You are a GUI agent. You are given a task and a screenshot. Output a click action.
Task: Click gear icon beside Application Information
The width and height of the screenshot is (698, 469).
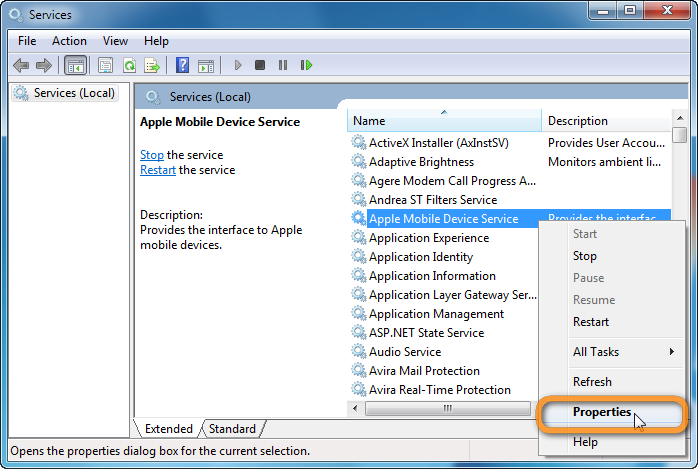359,275
